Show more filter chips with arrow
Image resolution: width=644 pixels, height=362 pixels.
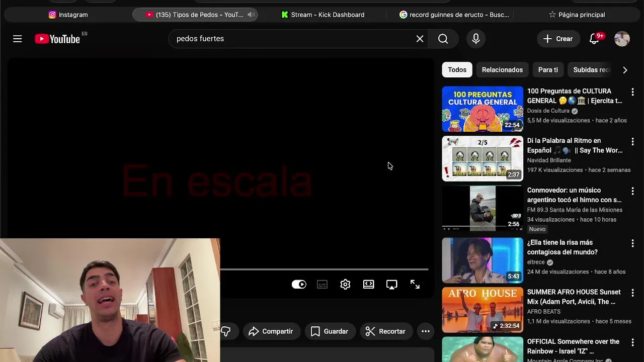625,70
